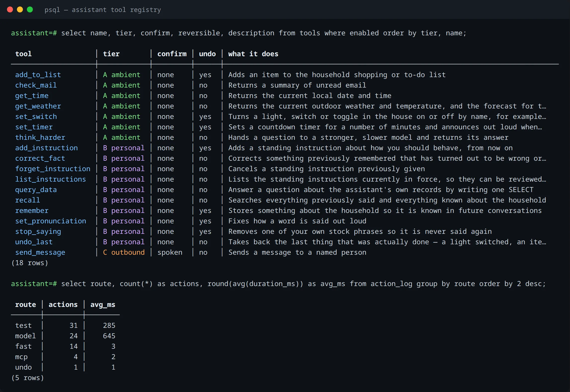Click the 'spoken' confirm value
Viewport: 570px width, 392px height.
[x=170, y=252]
